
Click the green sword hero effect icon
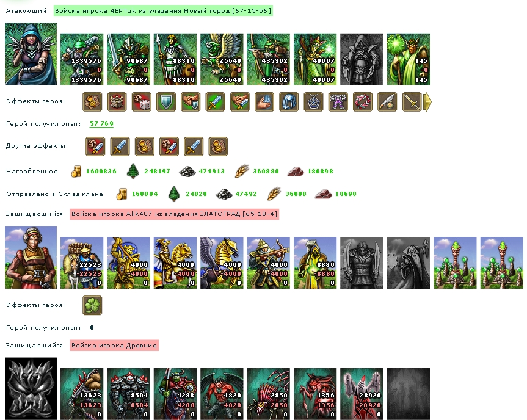click(x=216, y=102)
